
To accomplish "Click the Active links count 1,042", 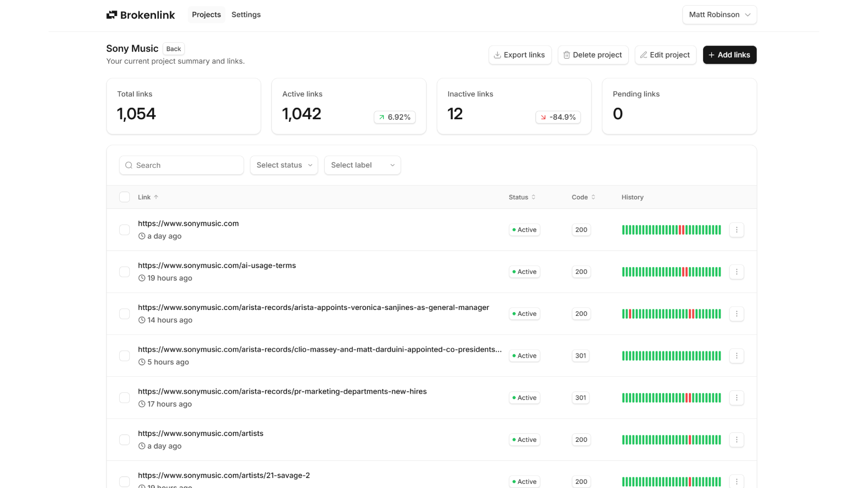I will (301, 114).
